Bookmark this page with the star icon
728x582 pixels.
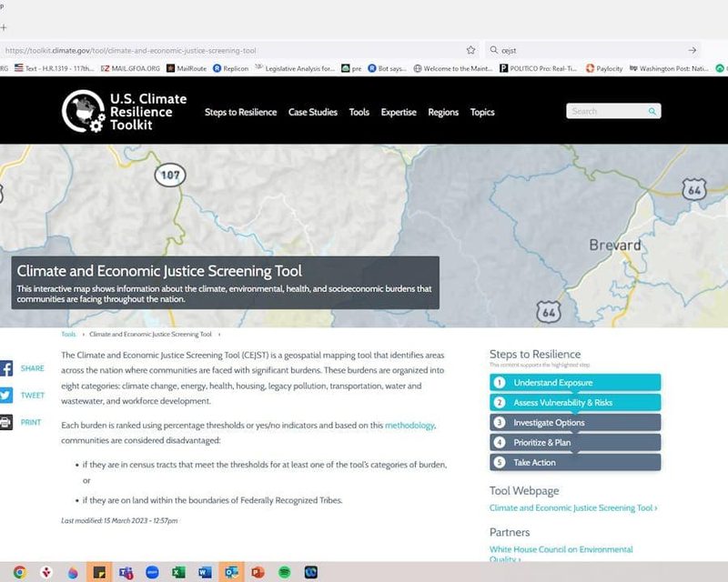[x=470, y=50]
